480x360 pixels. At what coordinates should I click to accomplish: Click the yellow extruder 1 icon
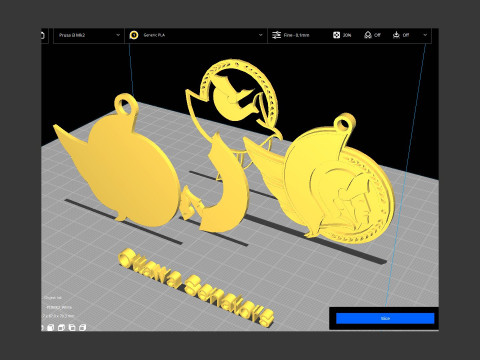tap(134, 35)
